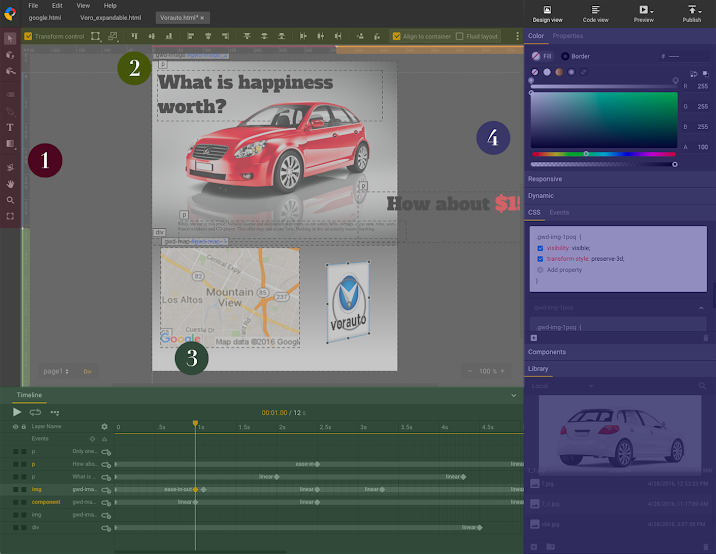The image size is (716, 554).
Task: Disable Align to container checkbox
Action: point(396,36)
